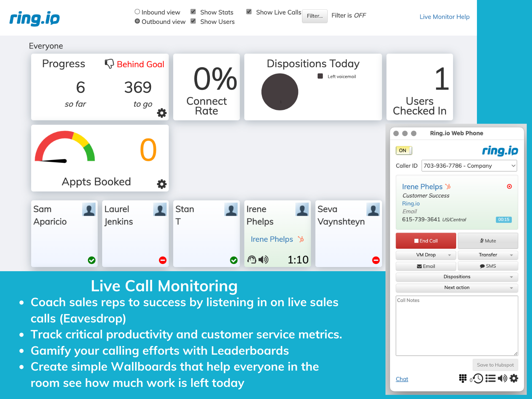This screenshot has width=532, height=399.
Task: Open call history via the clock icon
Action: click(478, 379)
